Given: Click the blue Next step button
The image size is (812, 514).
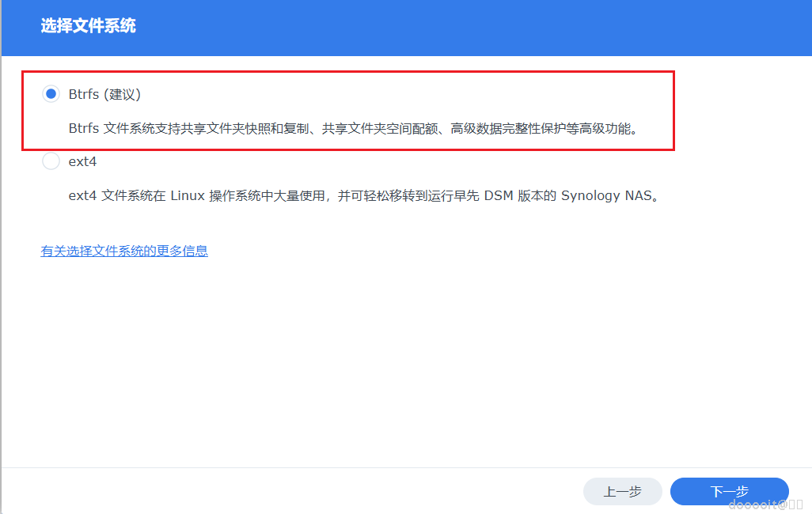Looking at the screenshot, I should coord(729,491).
